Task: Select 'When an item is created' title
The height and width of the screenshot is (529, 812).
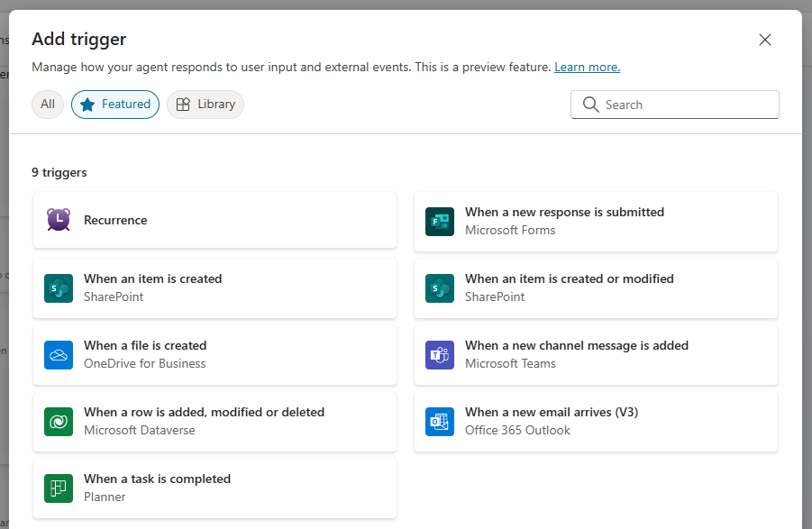Action: 153,279
